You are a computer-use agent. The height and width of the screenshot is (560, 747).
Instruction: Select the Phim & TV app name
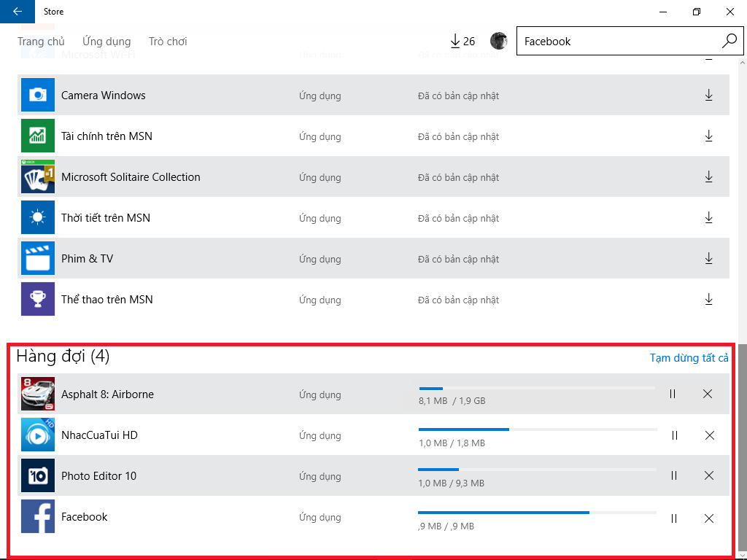coord(88,259)
